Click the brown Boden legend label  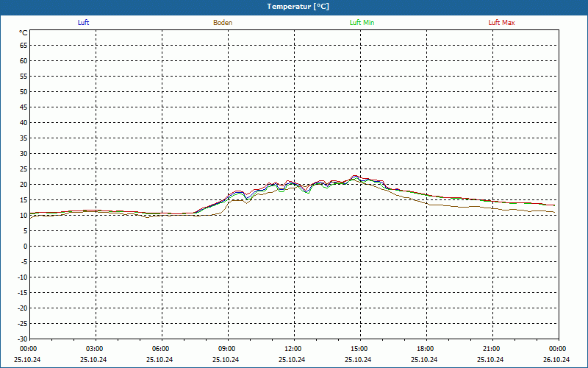click(223, 23)
